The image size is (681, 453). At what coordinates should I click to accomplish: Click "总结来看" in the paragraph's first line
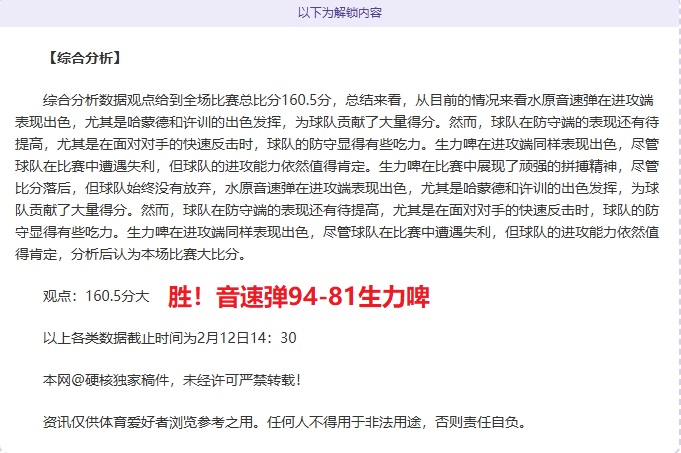pos(376,100)
